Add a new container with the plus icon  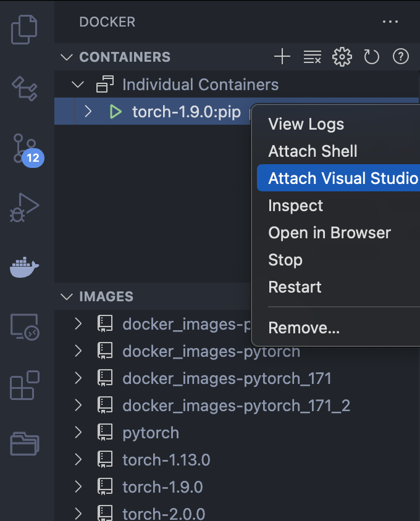pyautogui.click(x=282, y=56)
